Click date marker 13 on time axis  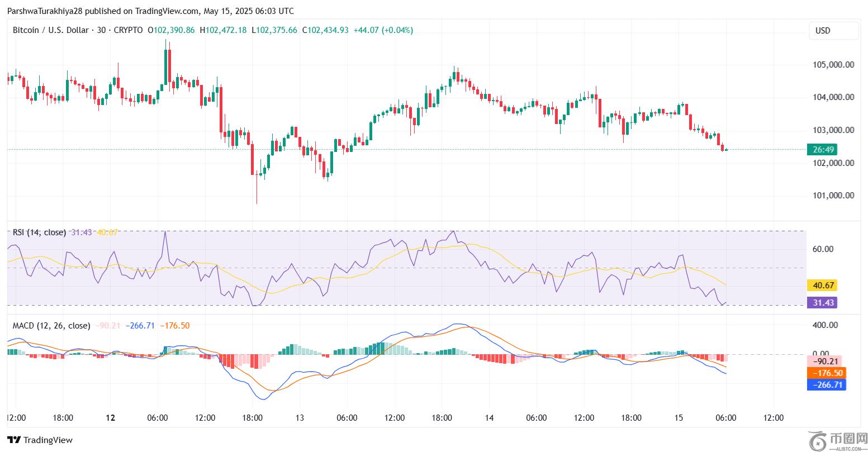(299, 417)
